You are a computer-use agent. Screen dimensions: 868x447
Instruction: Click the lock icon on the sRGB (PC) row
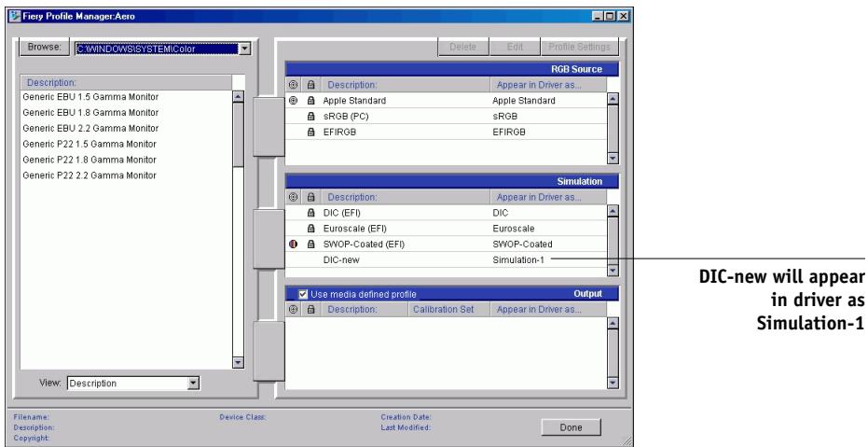tap(310, 117)
